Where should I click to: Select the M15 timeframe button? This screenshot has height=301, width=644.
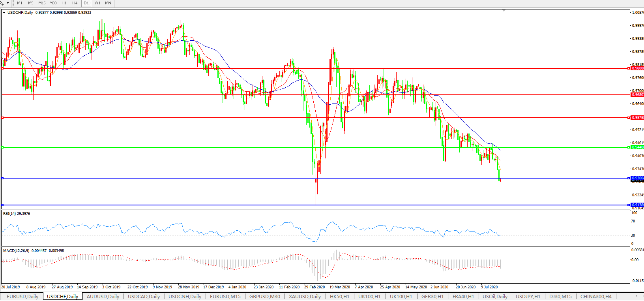pos(42,3)
